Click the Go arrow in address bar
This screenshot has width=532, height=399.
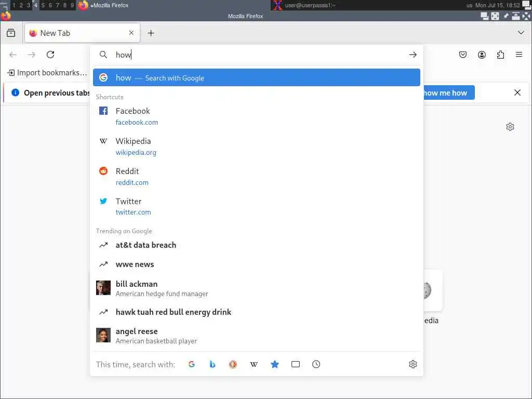click(x=413, y=55)
